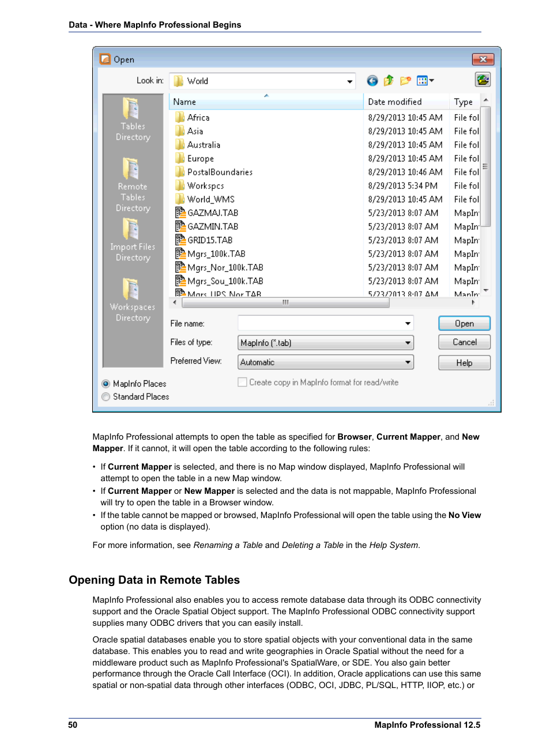The width and height of the screenshot is (550, 756).
Task: Click the Files of type label text
Action: [x=191, y=342]
